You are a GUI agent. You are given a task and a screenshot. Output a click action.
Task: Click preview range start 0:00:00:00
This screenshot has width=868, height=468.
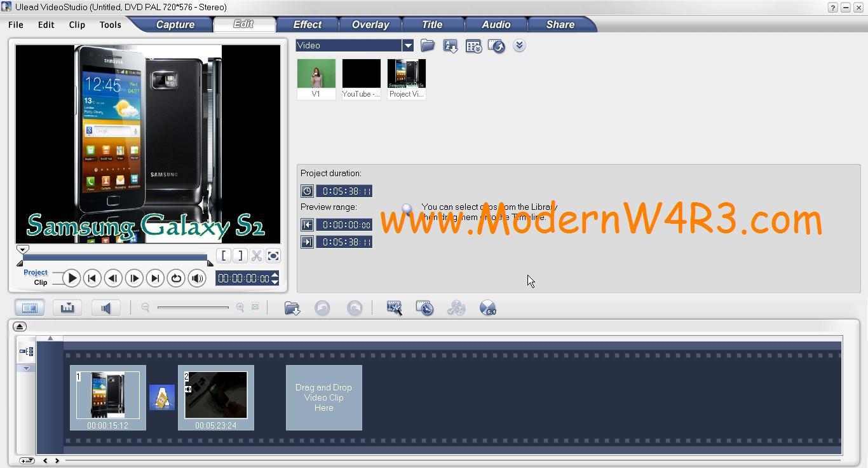click(x=344, y=224)
